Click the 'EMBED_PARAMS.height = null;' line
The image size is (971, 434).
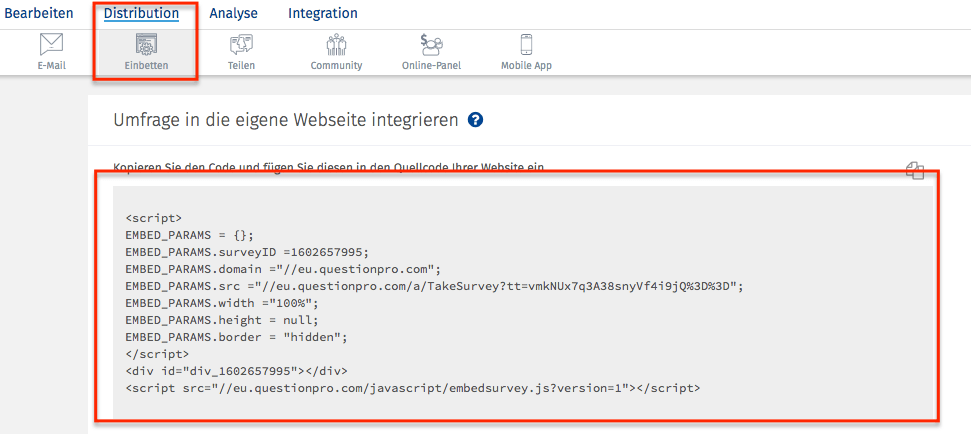221,320
